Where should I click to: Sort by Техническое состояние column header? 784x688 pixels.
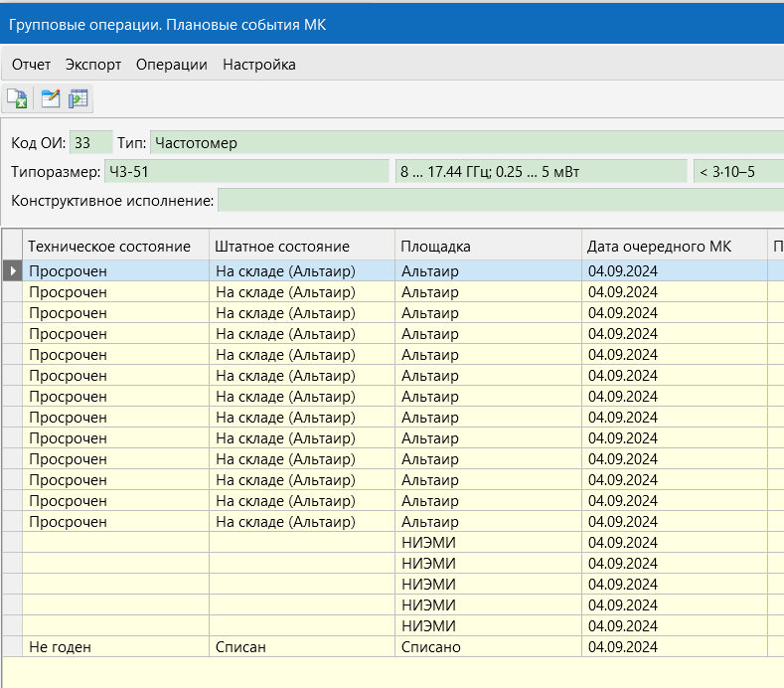pyautogui.click(x=115, y=246)
